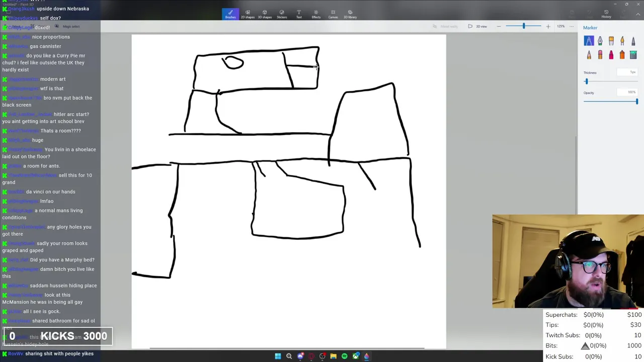Click chat message 'a room for ants.'
The width and height of the screenshot is (644, 362).
41,166
